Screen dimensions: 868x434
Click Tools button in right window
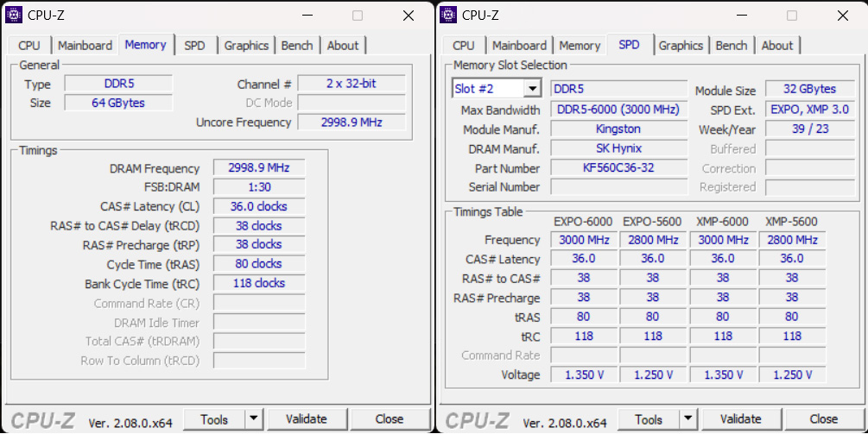(649, 419)
